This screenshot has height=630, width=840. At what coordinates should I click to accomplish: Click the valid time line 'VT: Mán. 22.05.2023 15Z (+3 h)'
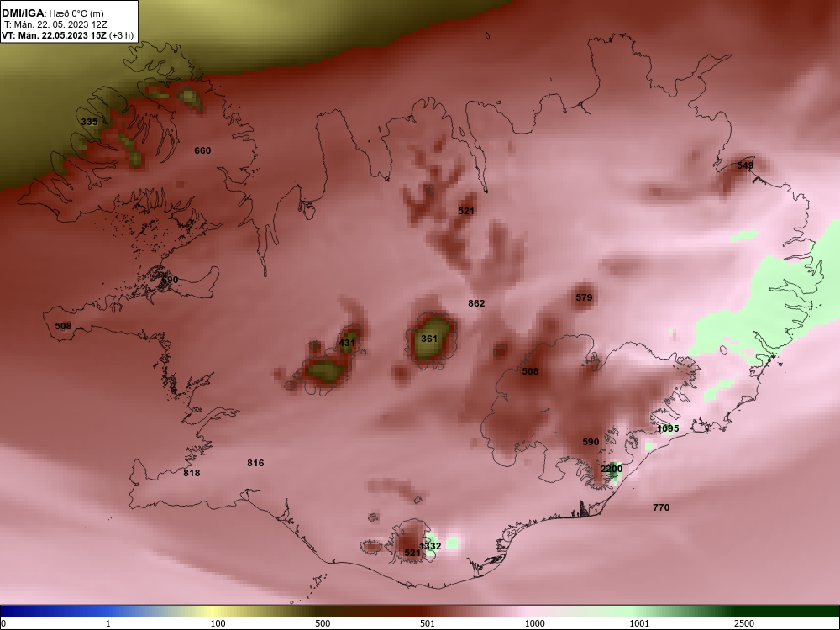[x=67, y=36]
